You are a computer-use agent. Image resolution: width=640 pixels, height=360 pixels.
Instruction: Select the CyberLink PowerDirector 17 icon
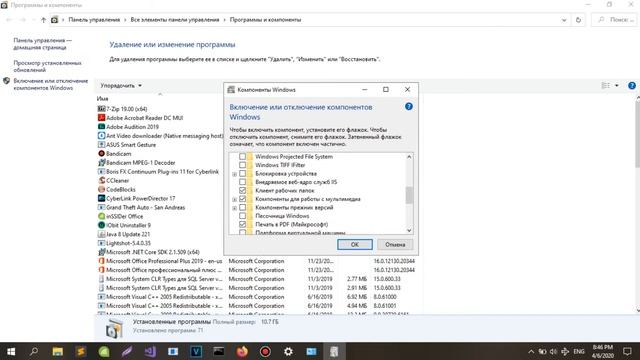point(101,198)
